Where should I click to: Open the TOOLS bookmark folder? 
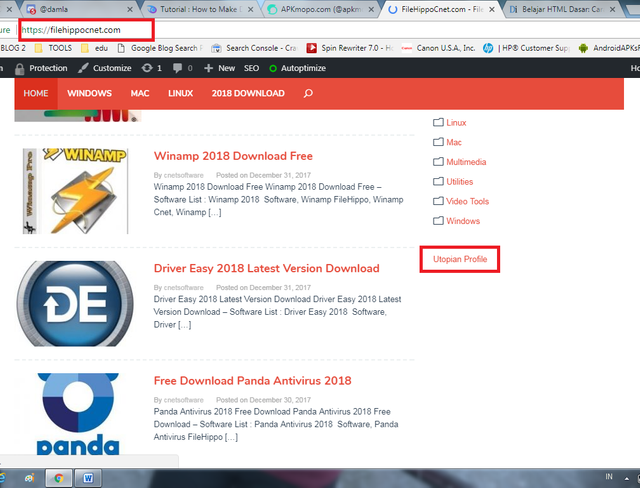pyautogui.click(x=53, y=48)
